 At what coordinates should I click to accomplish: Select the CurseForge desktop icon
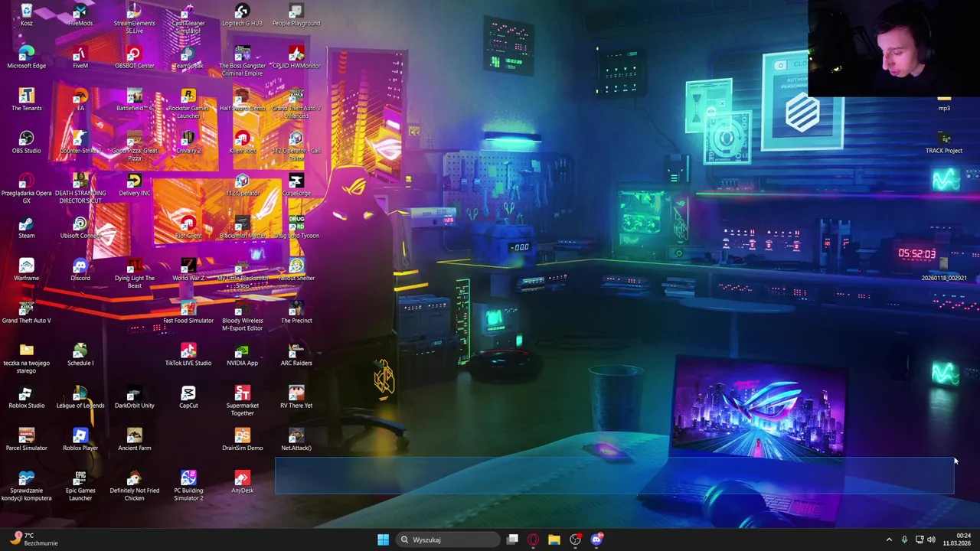coord(296,185)
